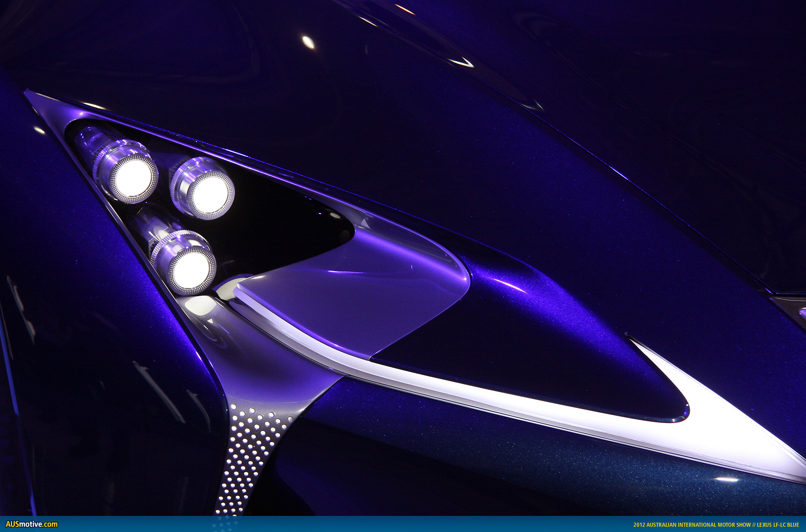This screenshot has width=806, height=532.
Task: Click the upper-left round LED headlight
Action: coord(133,177)
